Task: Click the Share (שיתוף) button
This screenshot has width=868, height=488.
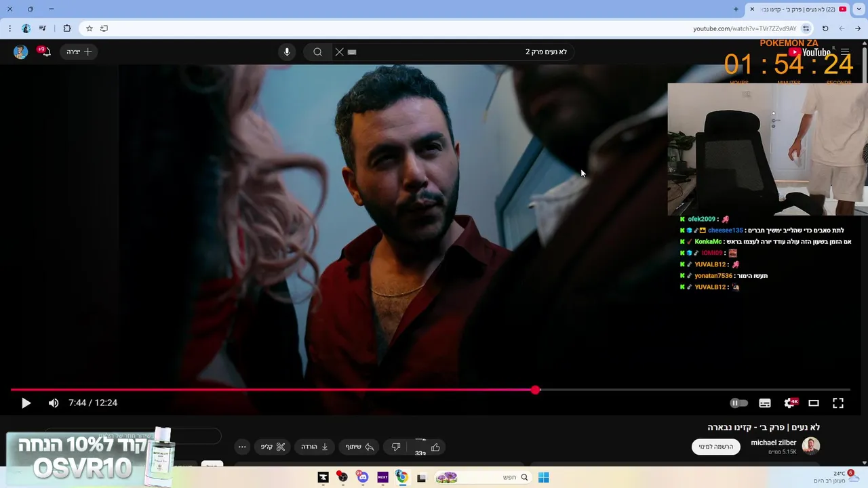Action: click(x=359, y=447)
